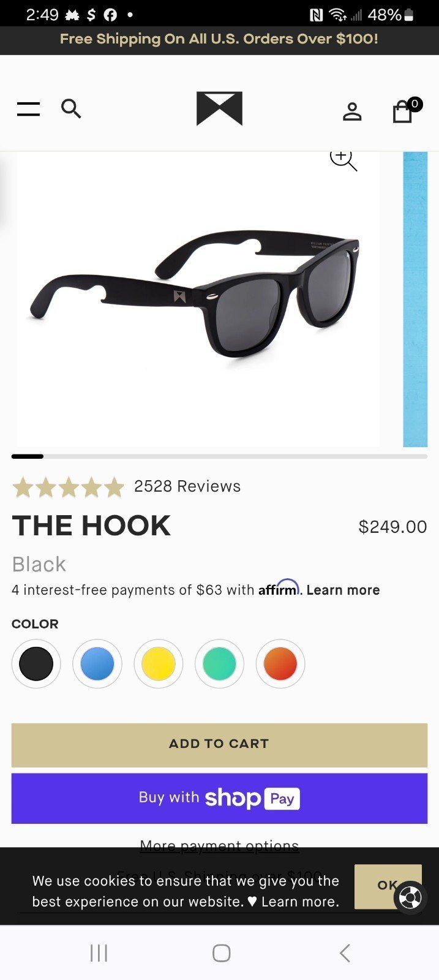This screenshot has height=980, width=439.
Task: Select the blue color swatch
Action: (97, 664)
